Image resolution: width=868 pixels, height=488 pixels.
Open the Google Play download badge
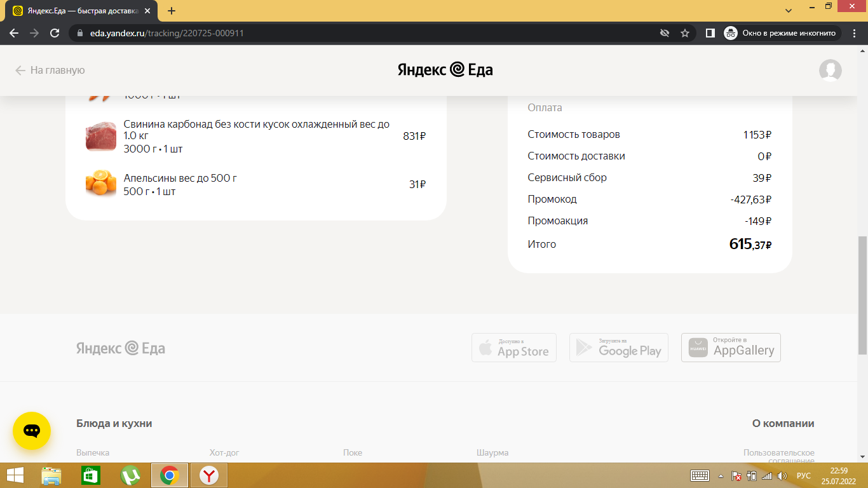tap(619, 348)
